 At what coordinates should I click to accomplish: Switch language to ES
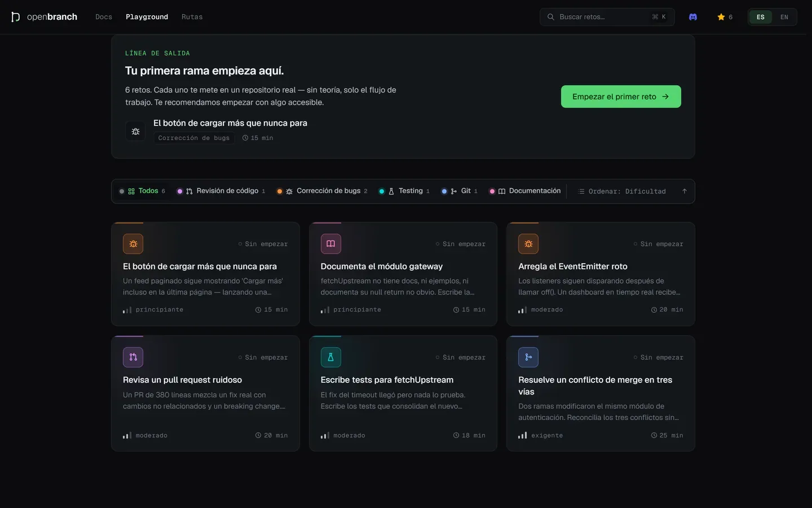point(761,17)
